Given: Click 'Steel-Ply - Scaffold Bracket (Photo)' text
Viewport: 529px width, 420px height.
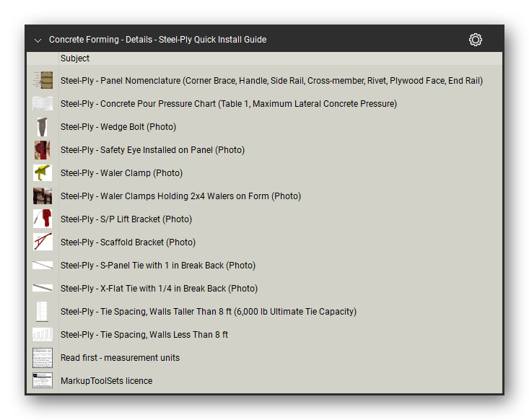Looking at the screenshot, I should 128,242.
